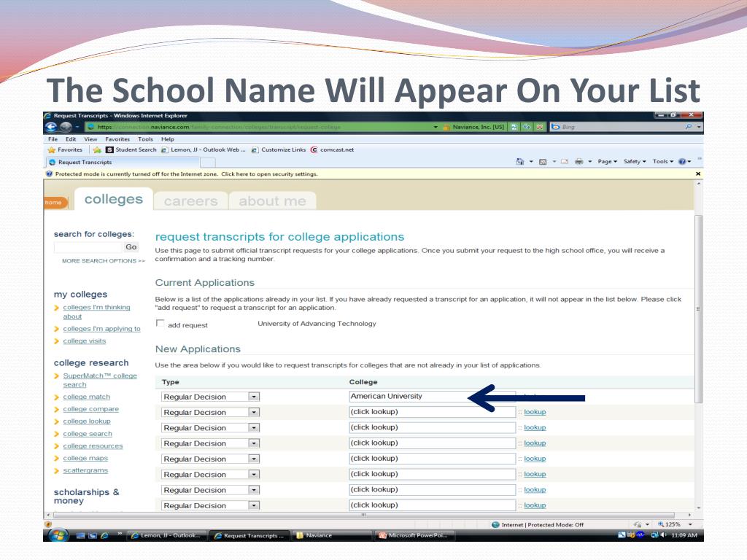Expand the seventh Regular Decision dropdown
This screenshot has height=560, width=747.
(254, 490)
